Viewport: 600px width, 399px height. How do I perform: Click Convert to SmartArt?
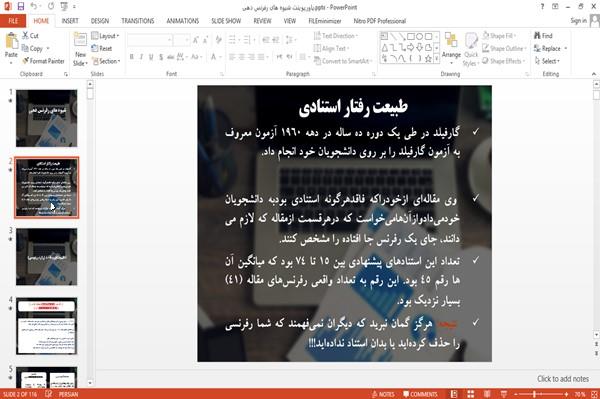tap(342, 61)
